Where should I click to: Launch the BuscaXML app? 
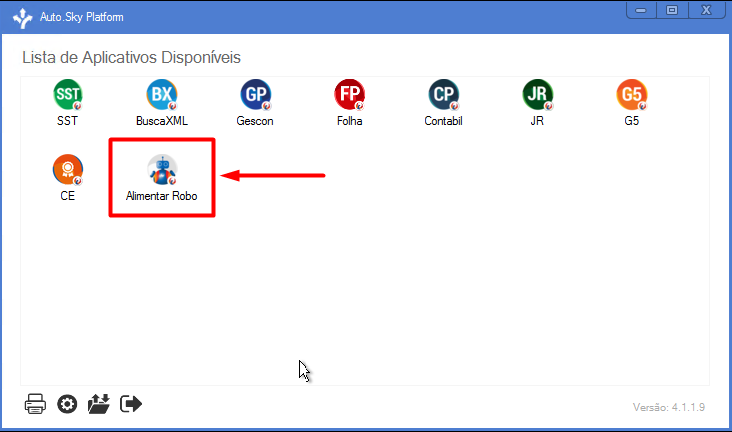pos(162,94)
